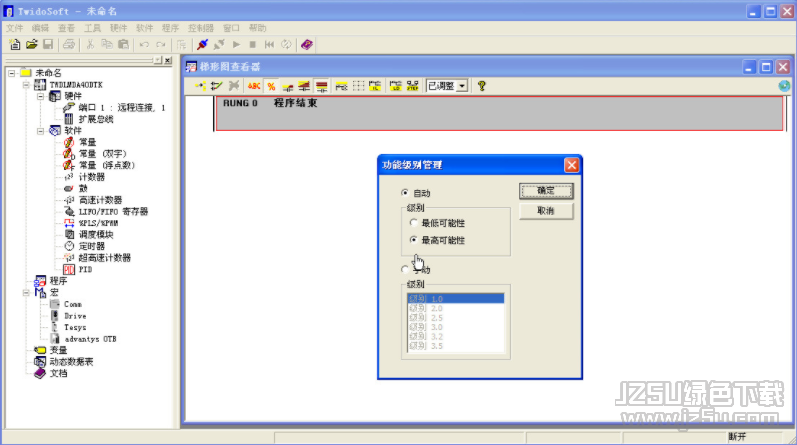797x445 pixels.
Task: Click the Cut scissors icon
Action: (x=90, y=45)
